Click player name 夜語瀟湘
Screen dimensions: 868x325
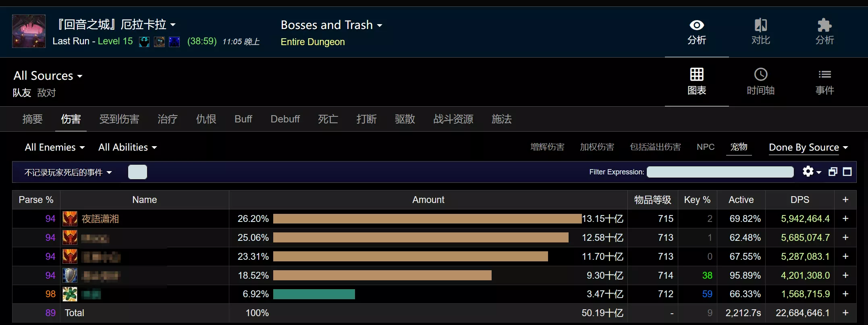[x=100, y=219]
